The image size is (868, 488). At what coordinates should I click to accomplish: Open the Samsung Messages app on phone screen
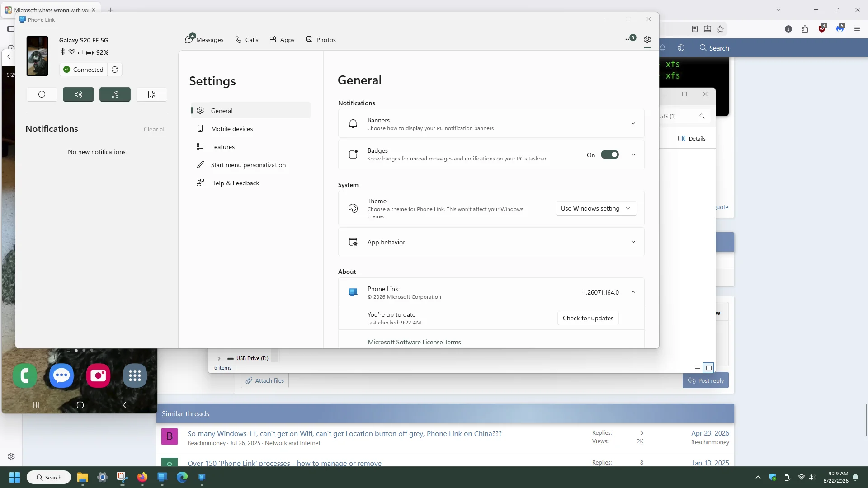(61, 375)
